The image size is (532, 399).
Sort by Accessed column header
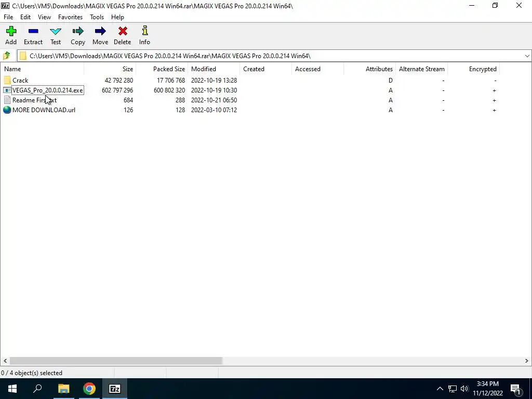pyautogui.click(x=317, y=69)
